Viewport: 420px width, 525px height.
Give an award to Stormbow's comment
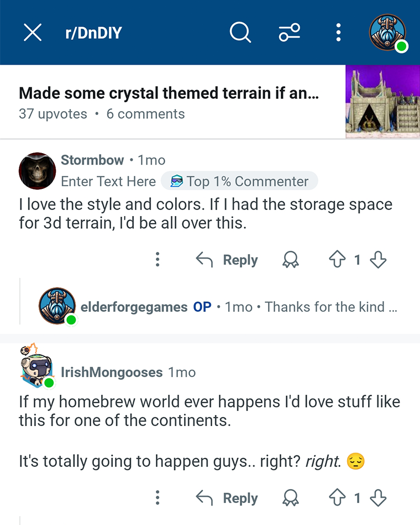[x=290, y=260]
